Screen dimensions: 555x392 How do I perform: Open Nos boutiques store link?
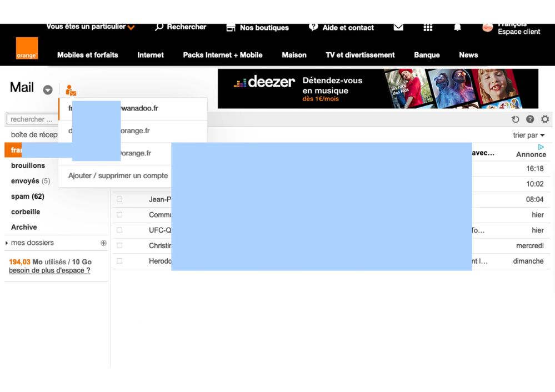point(257,28)
